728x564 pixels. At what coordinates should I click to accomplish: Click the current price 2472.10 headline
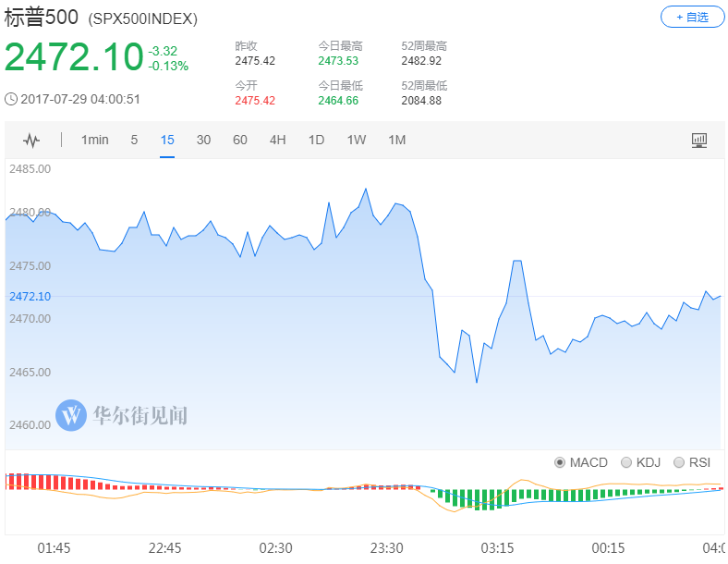point(74,57)
